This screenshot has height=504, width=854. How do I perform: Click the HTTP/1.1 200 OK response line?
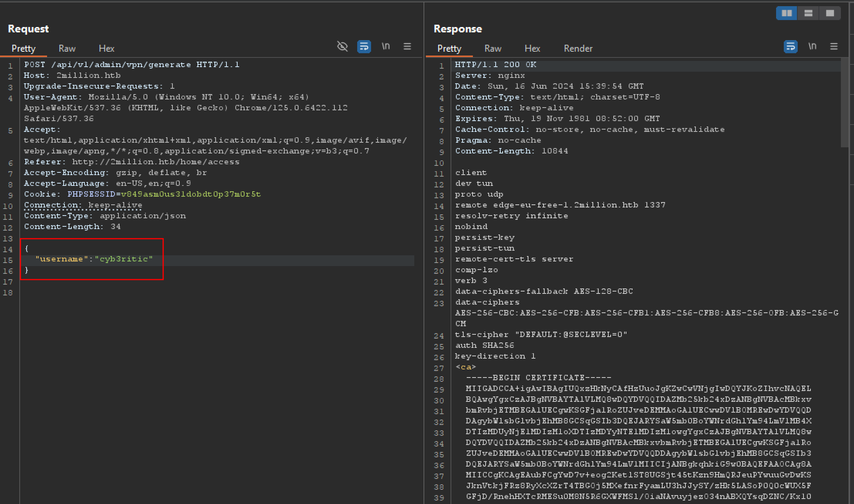click(496, 65)
